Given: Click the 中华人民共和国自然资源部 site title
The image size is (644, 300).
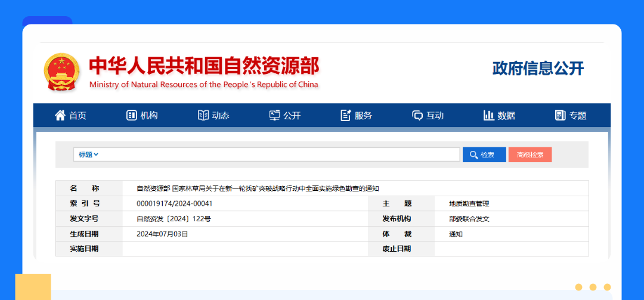Looking at the screenshot, I should pyautogui.click(x=204, y=66).
